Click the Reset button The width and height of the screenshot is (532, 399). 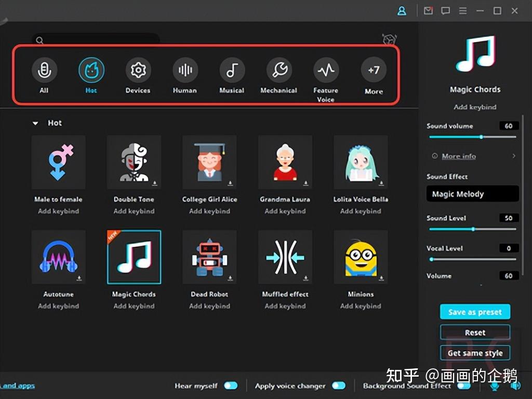pos(475,332)
